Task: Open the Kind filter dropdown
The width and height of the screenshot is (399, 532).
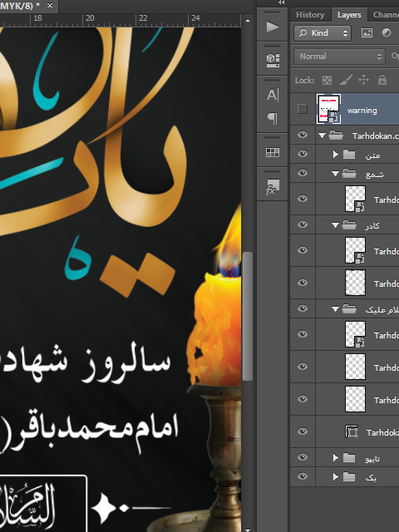Action: (x=323, y=33)
